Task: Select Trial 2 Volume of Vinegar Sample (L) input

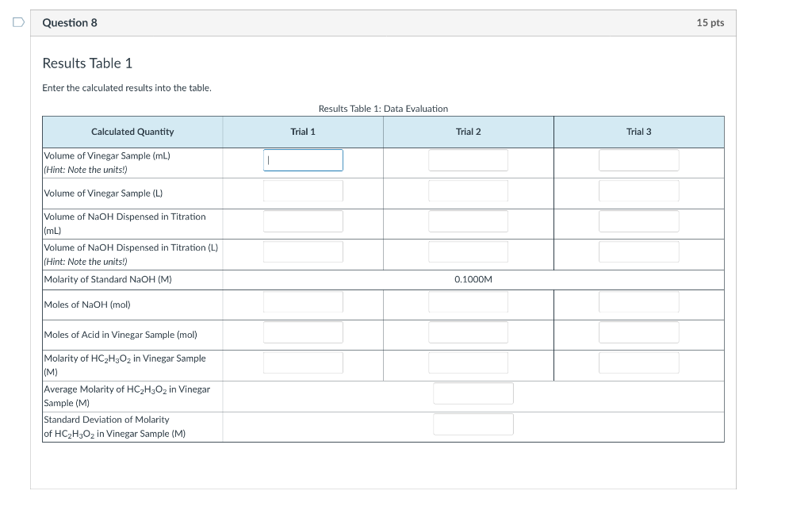Action: [x=468, y=191]
